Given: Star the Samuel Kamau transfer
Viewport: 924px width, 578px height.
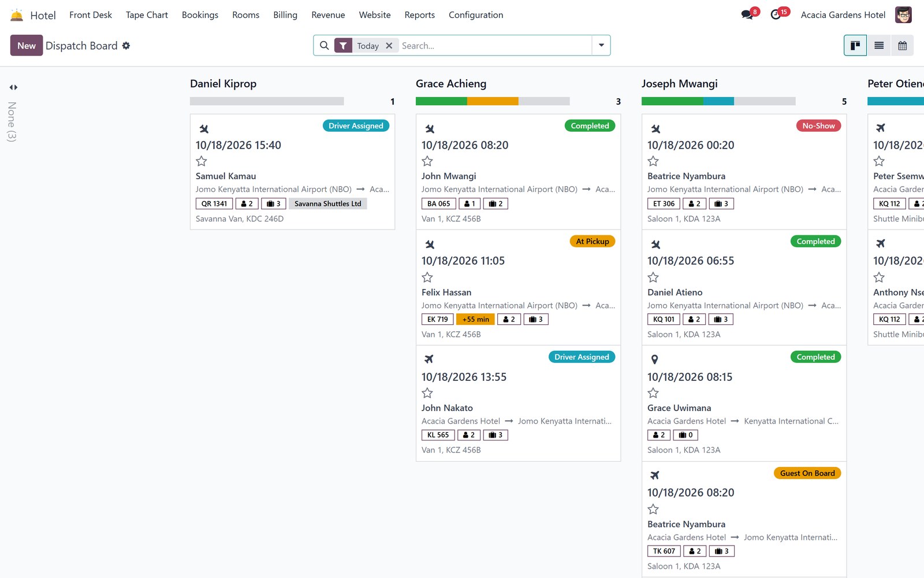Looking at the screenshot, I should pyautogui.click(x=202, y=161).
